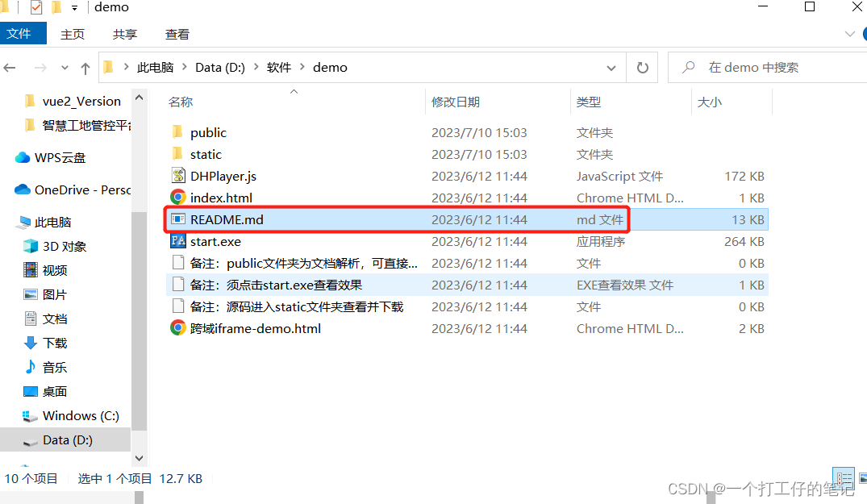Click blank file icon of 备注：须点击start.exe查看效果
Viewport: 867px width, 504px height.
point(177,285)
